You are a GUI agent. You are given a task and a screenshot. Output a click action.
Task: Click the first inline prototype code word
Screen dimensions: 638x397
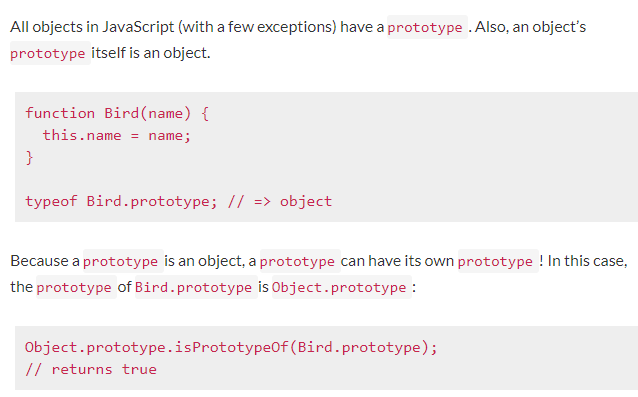click(425, 27)
